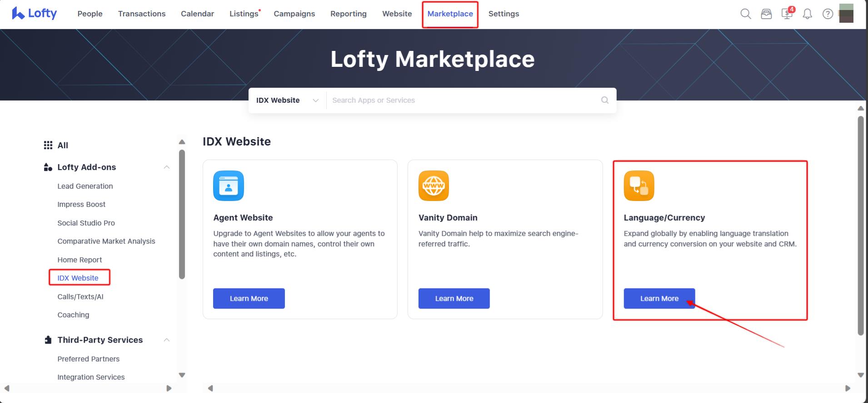
Task: Click the Third-Party Services puzzle icon
Action: pos(48,340)
